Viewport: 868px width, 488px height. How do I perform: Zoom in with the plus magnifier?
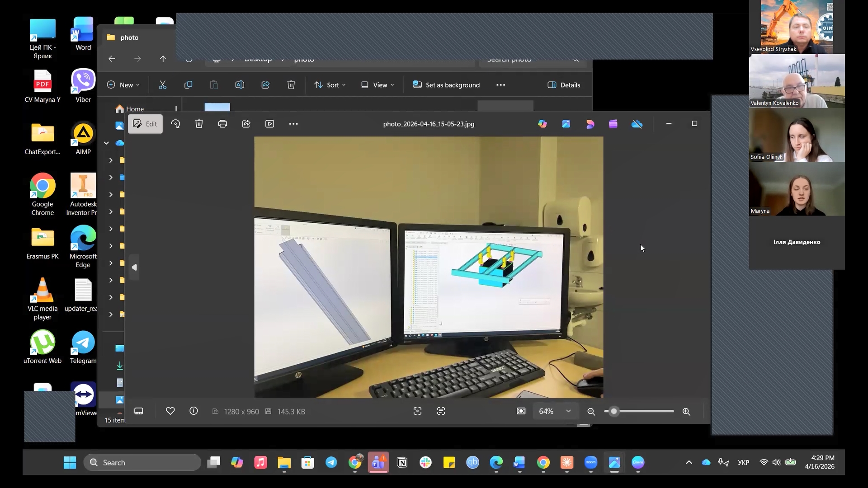(686, 412)
